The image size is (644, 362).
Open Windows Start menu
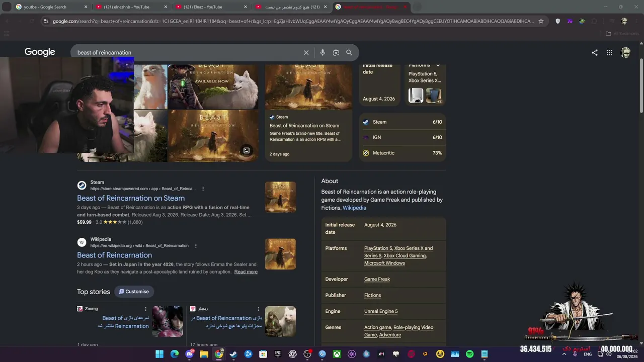(159, 354)
